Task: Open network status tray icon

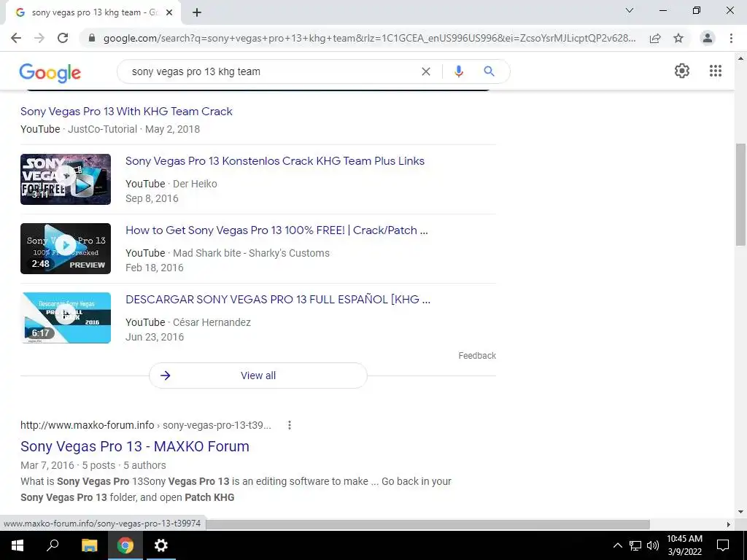Action: (635, 545)
